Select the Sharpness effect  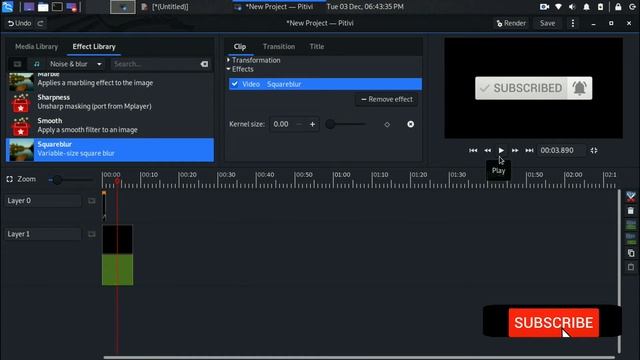click(x=110, y=102)
